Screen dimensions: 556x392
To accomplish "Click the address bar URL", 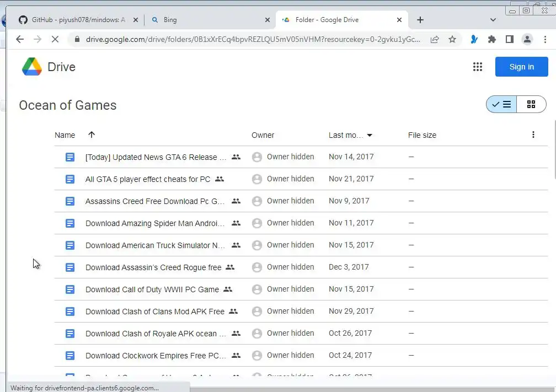I will pyautogui.click(x=253, y=39).
